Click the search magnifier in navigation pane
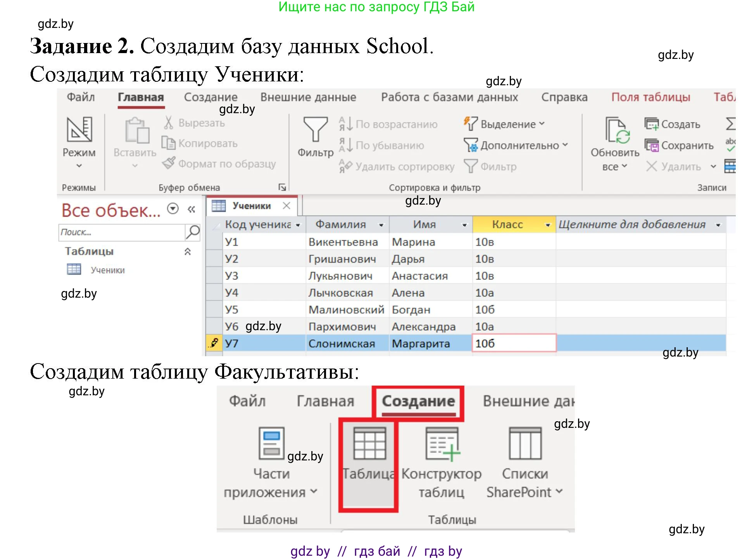 (193, 232)
